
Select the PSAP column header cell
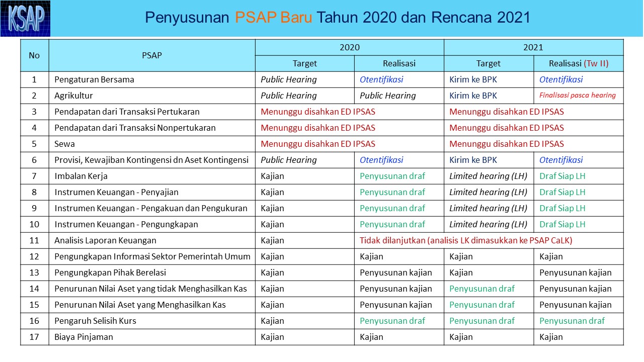[151, 55]
